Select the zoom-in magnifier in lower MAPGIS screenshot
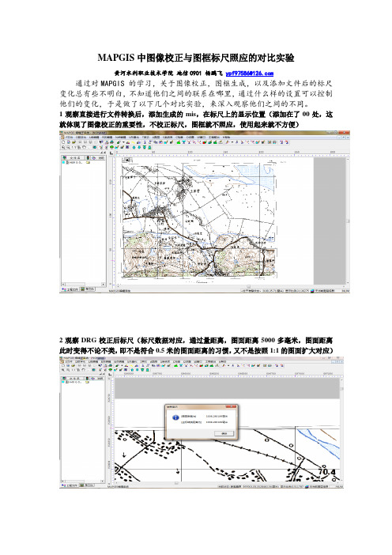 click(62, 370)
